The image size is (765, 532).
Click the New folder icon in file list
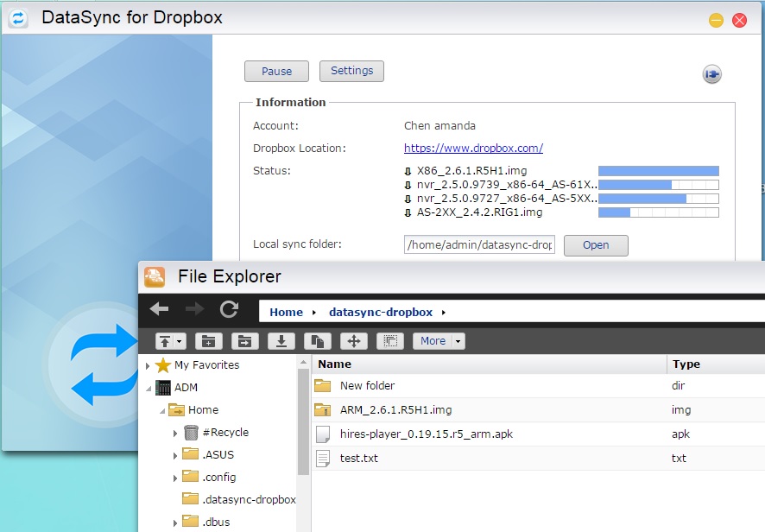322,385
